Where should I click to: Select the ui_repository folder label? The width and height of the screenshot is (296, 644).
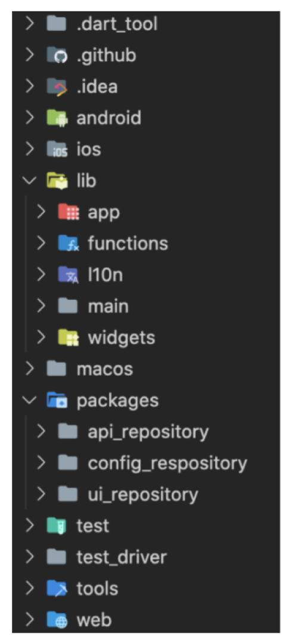coord(143,495)
